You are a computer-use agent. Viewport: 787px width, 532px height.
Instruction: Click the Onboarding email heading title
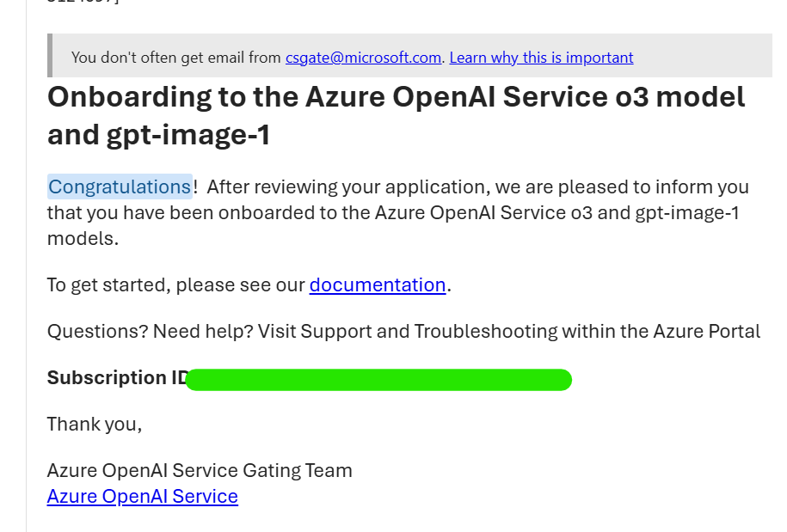tap(396, 115)
